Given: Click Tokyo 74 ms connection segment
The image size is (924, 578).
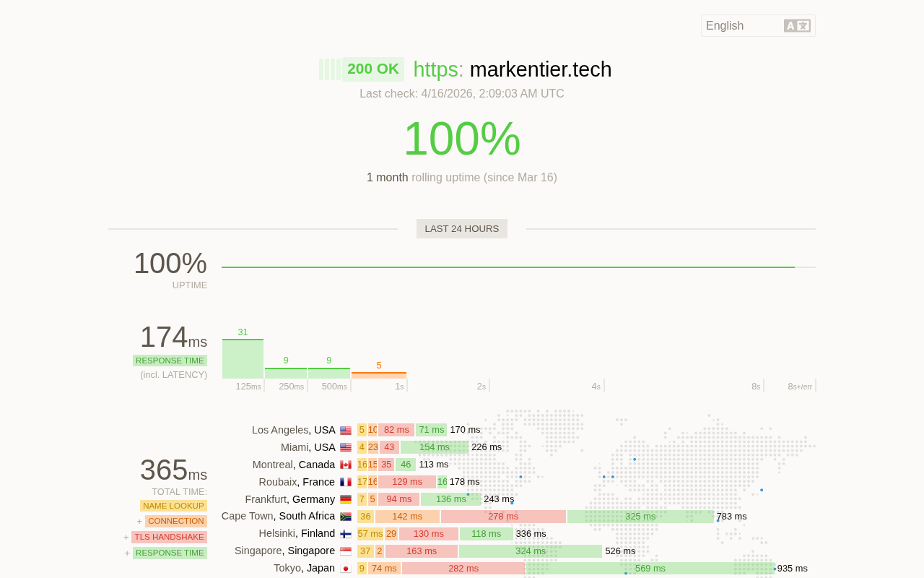Looking at the screenshot, I should pyautogui.click(x=384, y=569).
